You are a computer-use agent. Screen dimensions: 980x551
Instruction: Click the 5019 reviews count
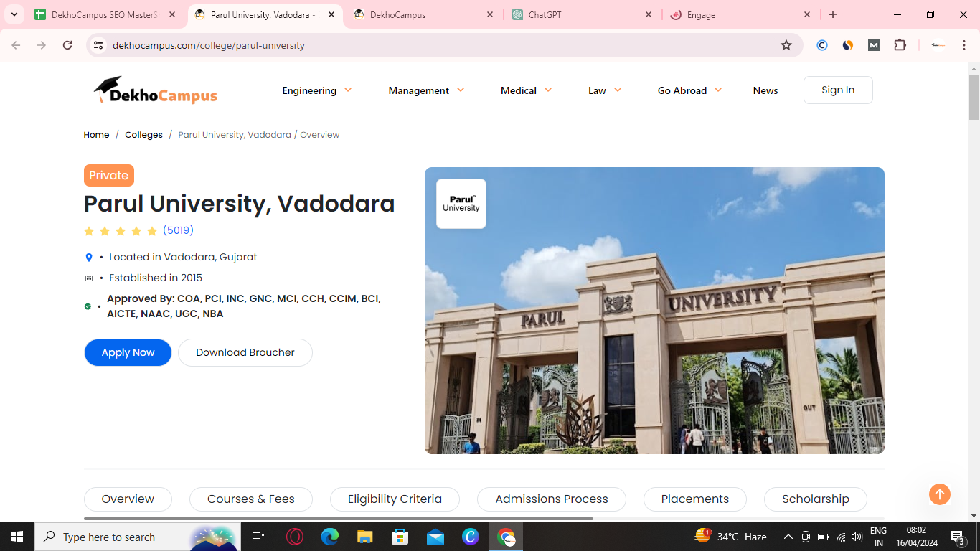pos(178,230)
